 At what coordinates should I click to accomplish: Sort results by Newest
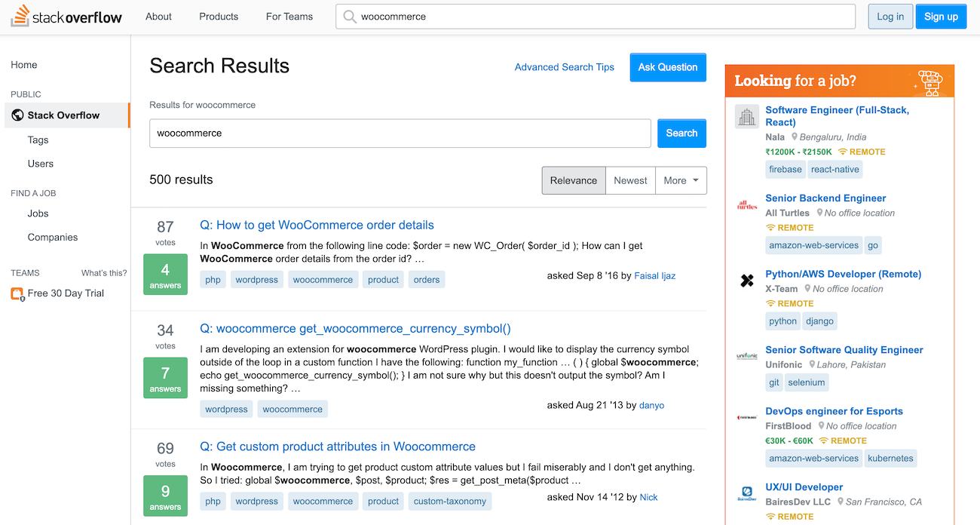(630, 180)
